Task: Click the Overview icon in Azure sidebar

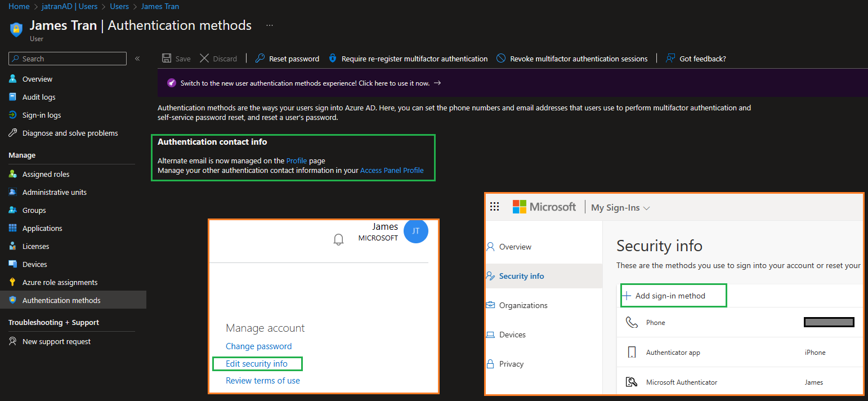Action: (x=13, y=79)
